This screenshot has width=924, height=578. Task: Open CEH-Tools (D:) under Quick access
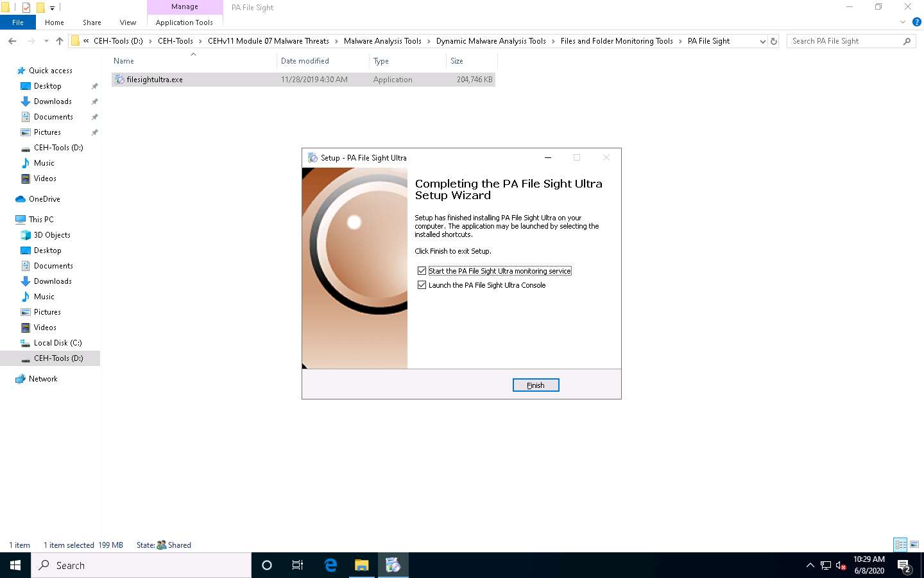point(58,148)
